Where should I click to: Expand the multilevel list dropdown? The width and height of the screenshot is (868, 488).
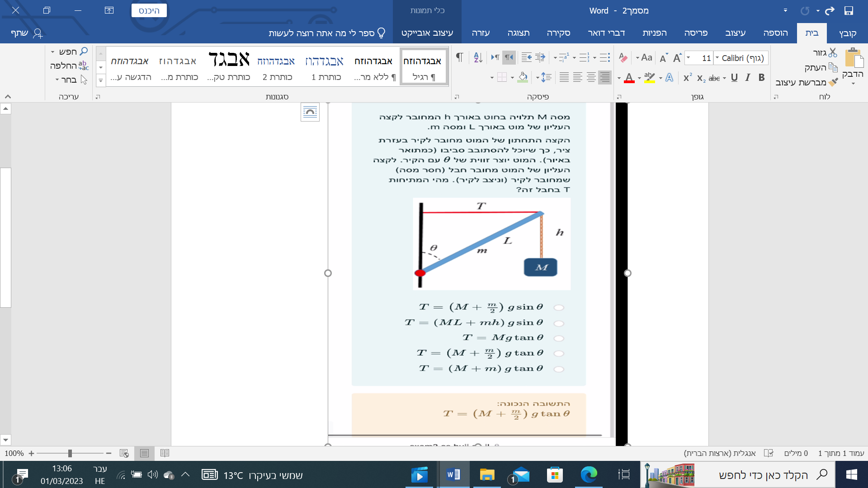pyautogui.click(x=555, y=58)
